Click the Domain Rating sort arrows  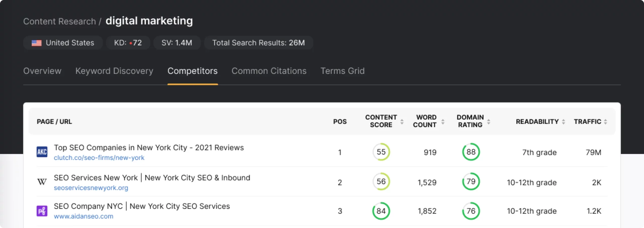click(x=489, y=121)
